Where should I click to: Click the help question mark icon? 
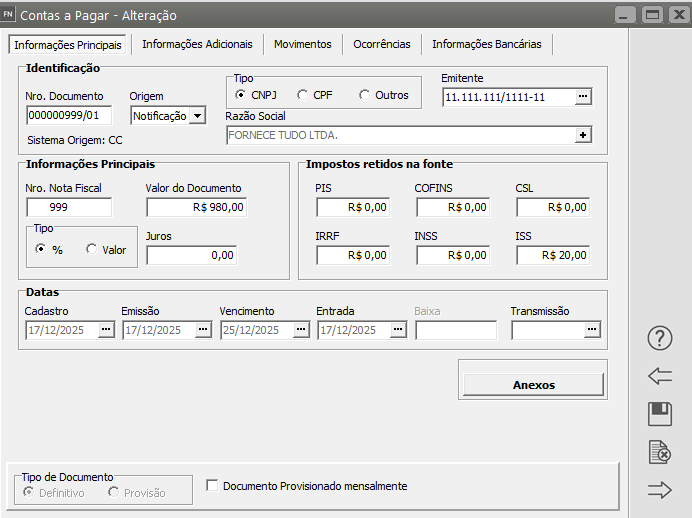coord(660,338)
